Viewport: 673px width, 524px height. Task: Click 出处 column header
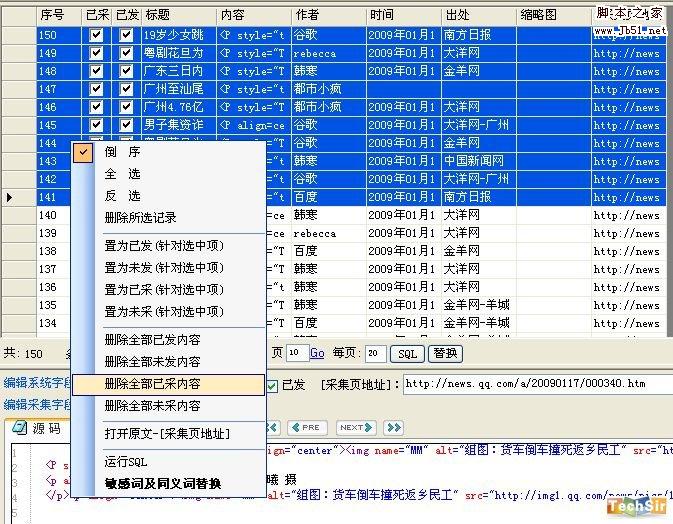click(479, 15)
